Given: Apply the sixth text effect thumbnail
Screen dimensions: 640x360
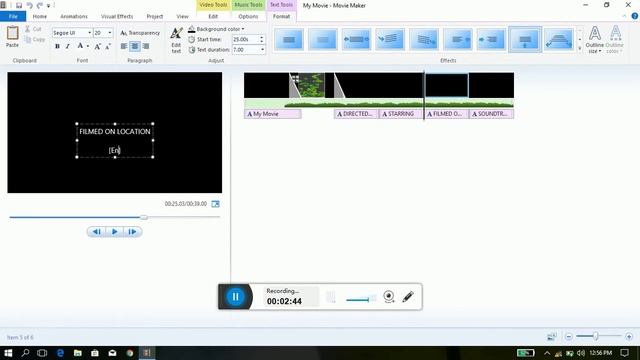Looking at the screenshot, I should [x=458, y=40].
